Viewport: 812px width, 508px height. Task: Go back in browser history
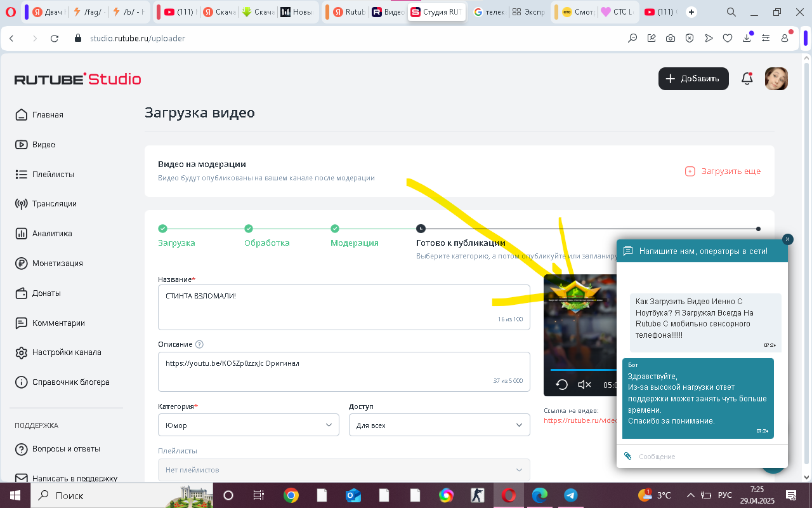coord(11,38)
